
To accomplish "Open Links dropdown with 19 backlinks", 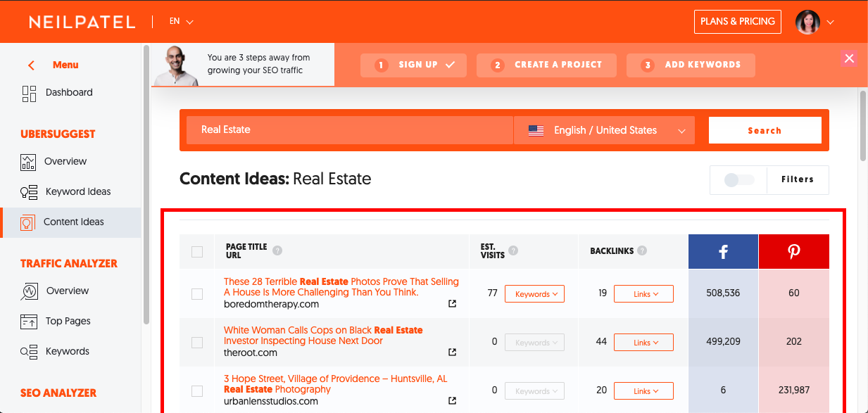I will 643,294.
